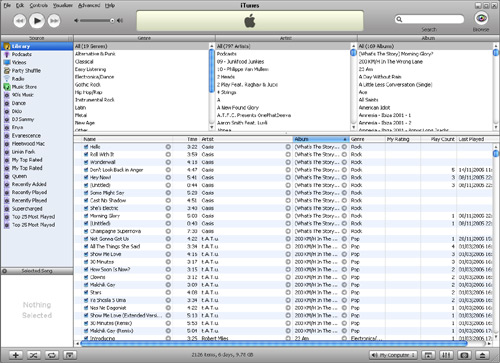500x363 pixels.
Task: Sort songs by My Rating column
Action: coord(403,139)
